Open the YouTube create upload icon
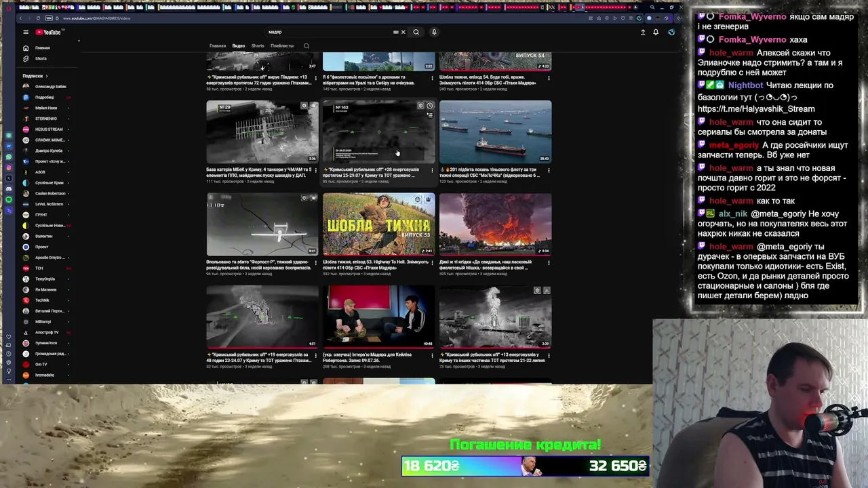This screenshot has width=868, height=488. coord(643,32)
